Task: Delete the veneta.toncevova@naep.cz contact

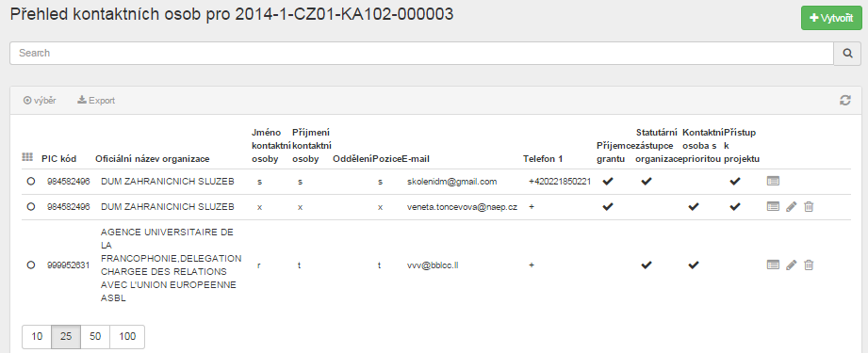Action: coord(809,206)
